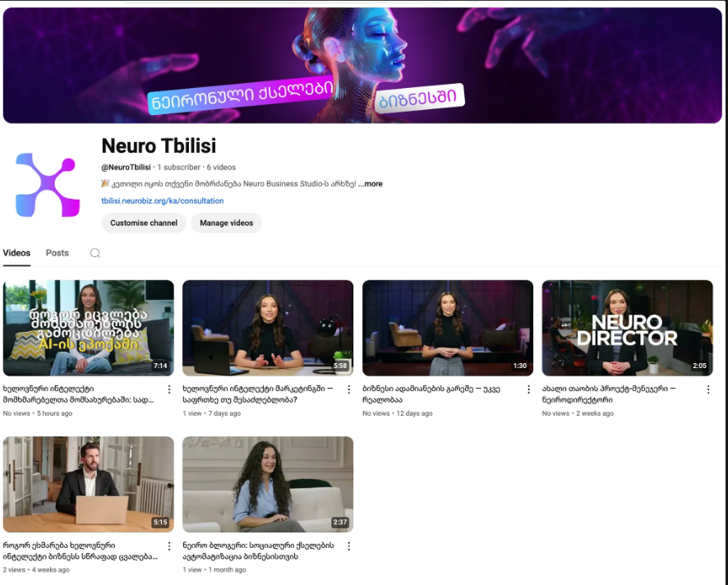Click the Neuro Tbilisi channel avatar logo
Screen dimensions: 728x585
click(48, 185)
